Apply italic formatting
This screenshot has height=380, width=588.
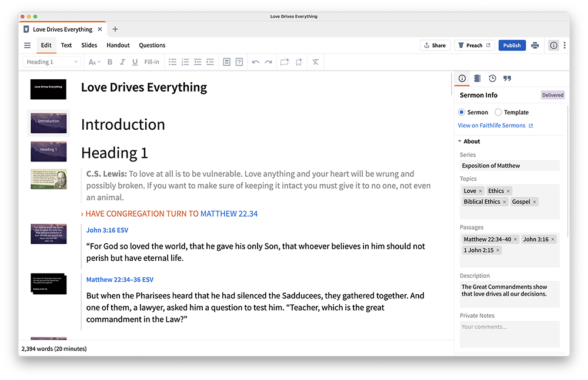click(122, 62)
